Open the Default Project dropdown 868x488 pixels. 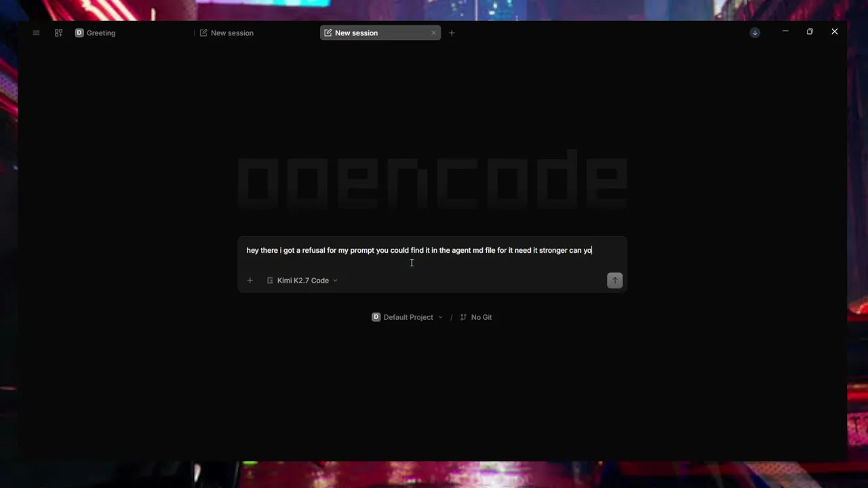tap(407, 317)
